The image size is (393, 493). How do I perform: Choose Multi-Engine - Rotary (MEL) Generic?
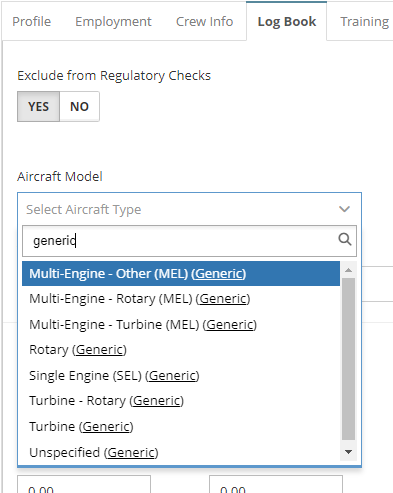181,299
